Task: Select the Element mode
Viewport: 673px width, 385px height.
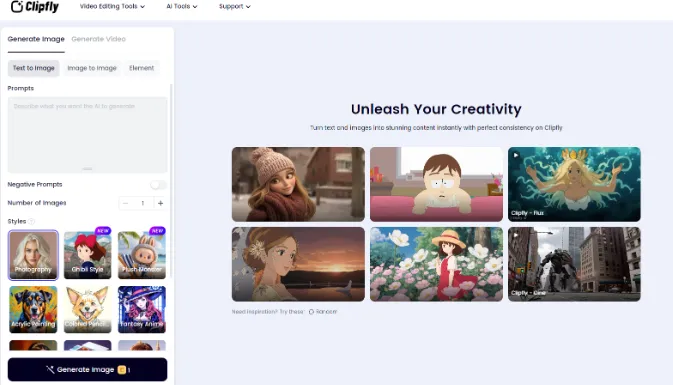Action: 142,68
